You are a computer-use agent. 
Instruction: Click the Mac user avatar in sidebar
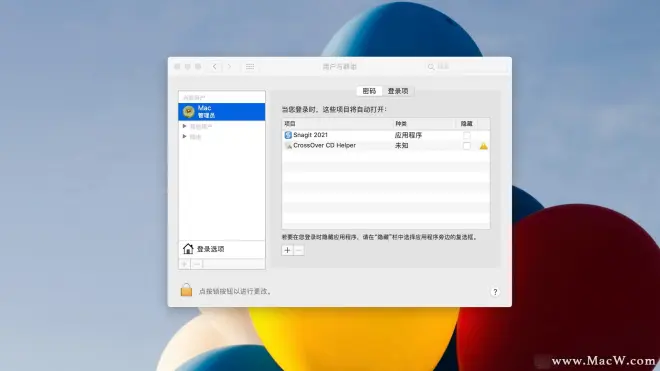pos(189,112)
